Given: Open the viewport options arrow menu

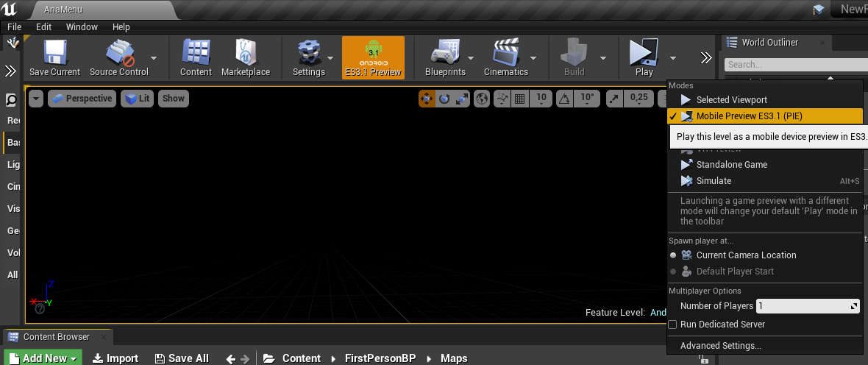Looking at the screenshot, I should click(x=36, y=99).
